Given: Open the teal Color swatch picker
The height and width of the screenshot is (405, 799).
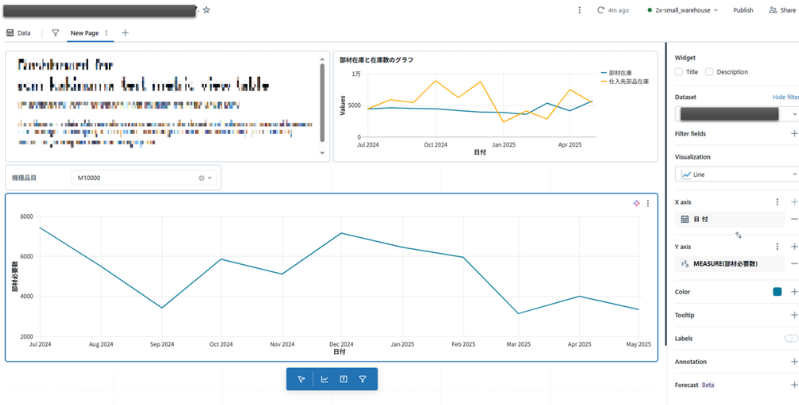Looking at the screenshot, I should pos(777,292).
